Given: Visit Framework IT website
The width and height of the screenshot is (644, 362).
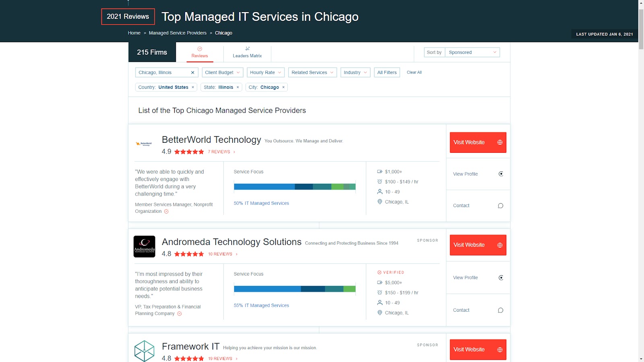Looking at the screenshot, I should pyautogui.click(x=478, y=350).
